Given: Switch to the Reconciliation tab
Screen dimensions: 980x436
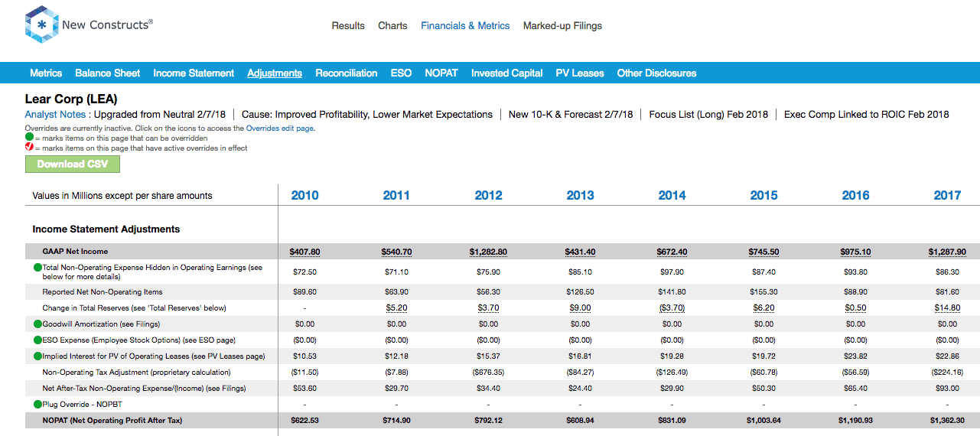Looking at the screenshot, I should (x=347, y=73).
